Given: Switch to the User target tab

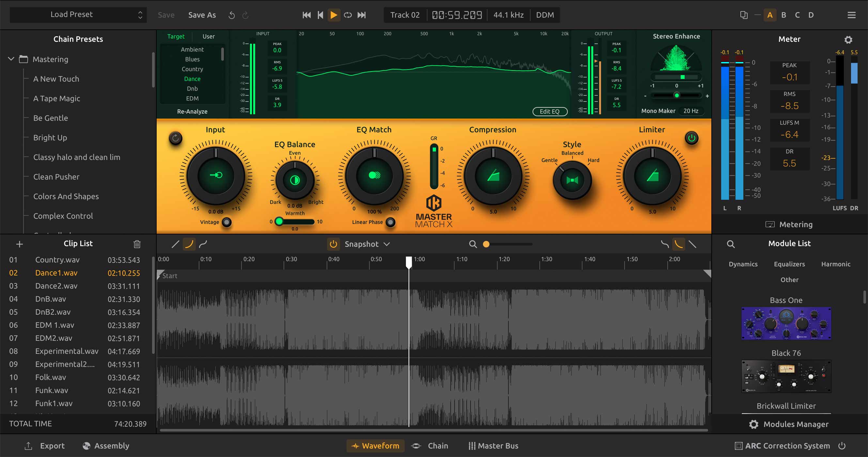Looking at the screenshot, I should [209, 36].
